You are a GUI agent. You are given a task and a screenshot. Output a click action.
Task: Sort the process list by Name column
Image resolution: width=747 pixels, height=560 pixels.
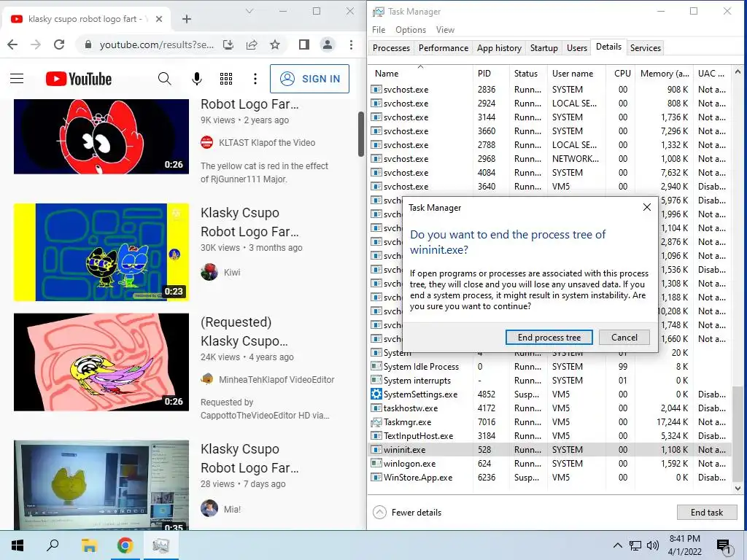click(421, 74)
